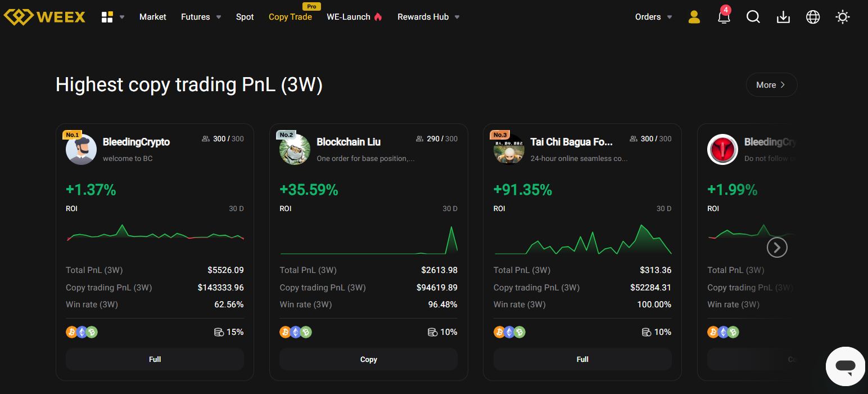
Task: Open the search magnifier icon
Action: pos(753,17)
